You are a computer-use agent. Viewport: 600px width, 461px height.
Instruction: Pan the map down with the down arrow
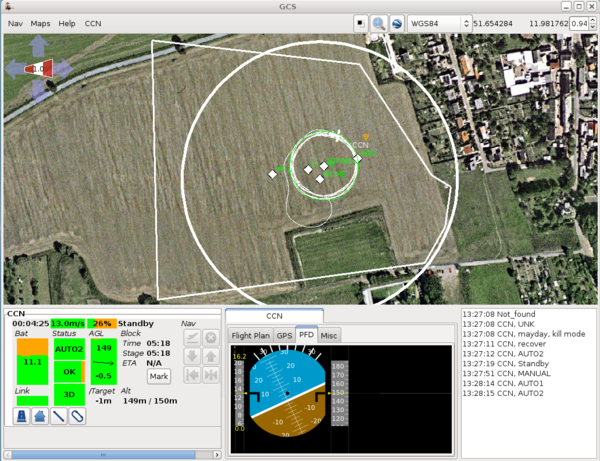click(x=38, y=90)
